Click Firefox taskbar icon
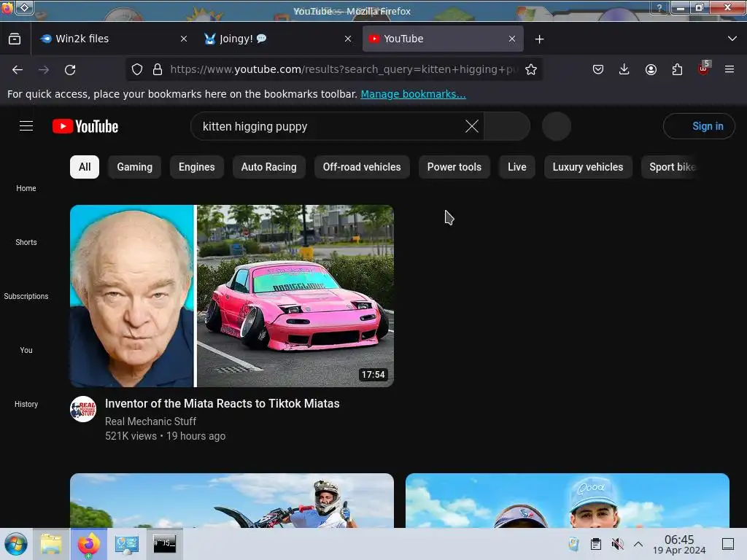 tap(89, 544)
